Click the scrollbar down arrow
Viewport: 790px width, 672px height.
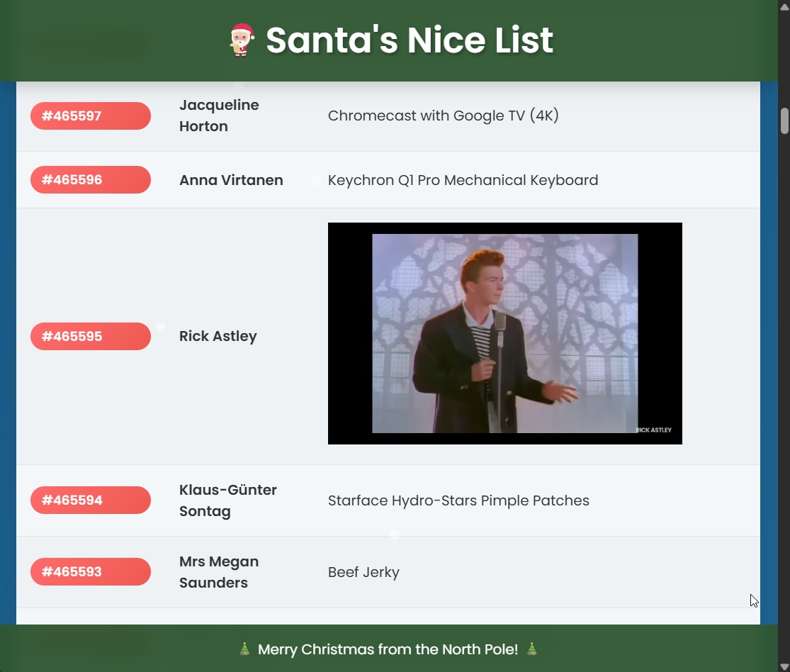pos(784,666)
